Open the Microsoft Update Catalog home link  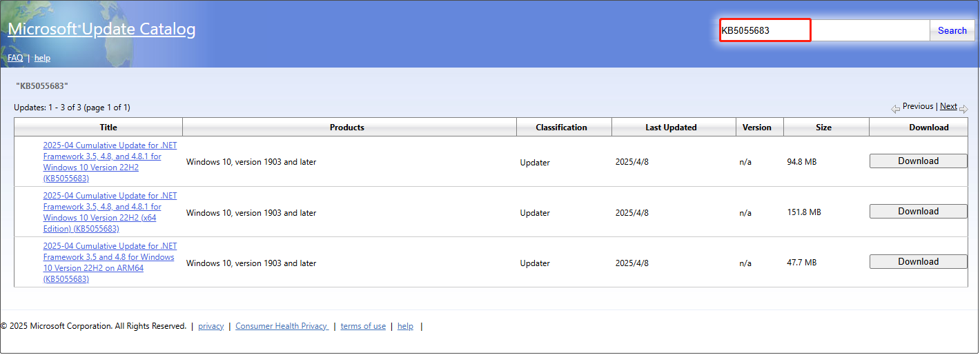(101, 29)
